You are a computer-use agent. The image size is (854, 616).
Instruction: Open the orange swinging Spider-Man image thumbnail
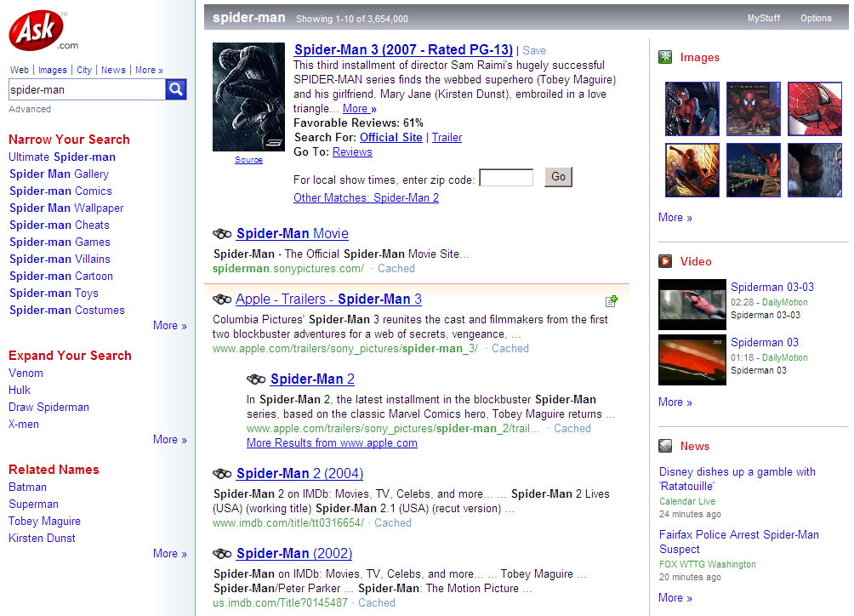[x=692, y=170]
